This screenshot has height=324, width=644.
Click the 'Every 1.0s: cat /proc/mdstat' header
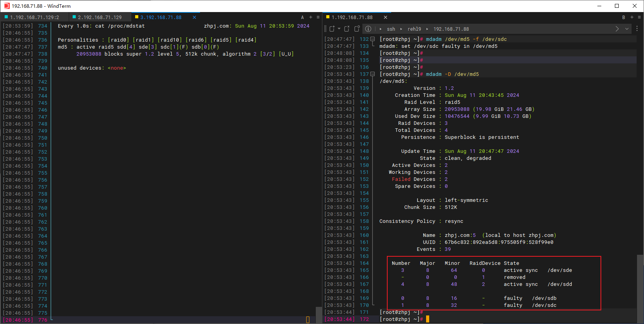(x=101, y=26)
